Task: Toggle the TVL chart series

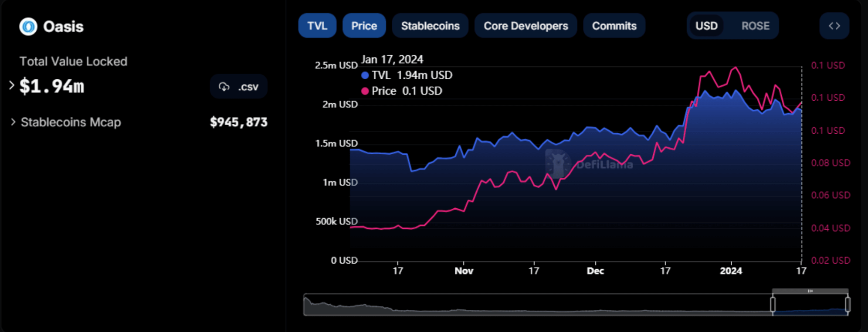Action: (x=317, y=26)
